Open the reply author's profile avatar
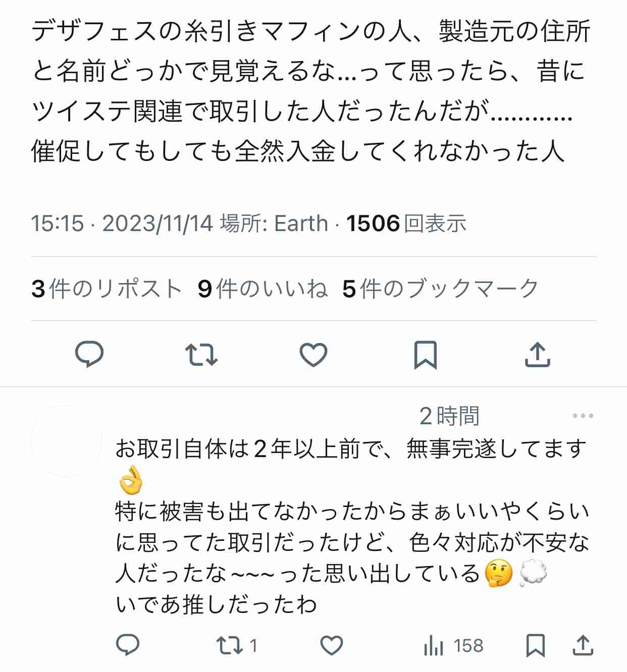Image resolution: width=627 pixels, height=672 pixels. click(66, 441)
